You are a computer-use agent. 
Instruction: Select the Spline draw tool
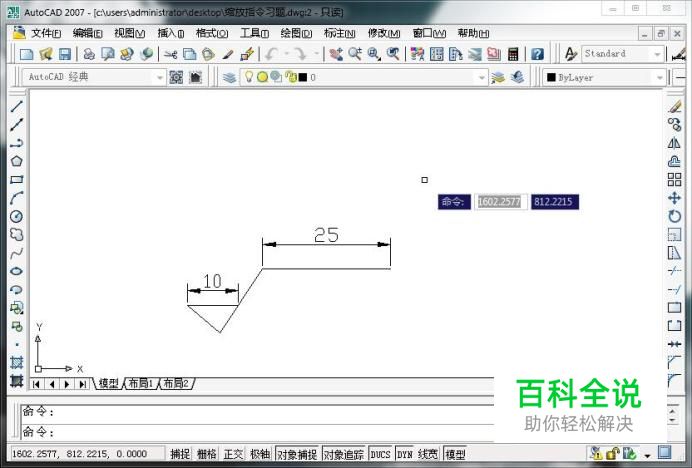pos(16,253)
